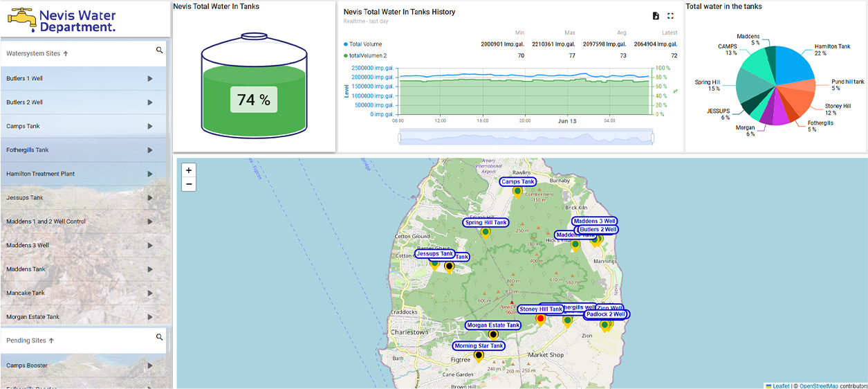
Task: Click the export data file icon
Action: 656,16
